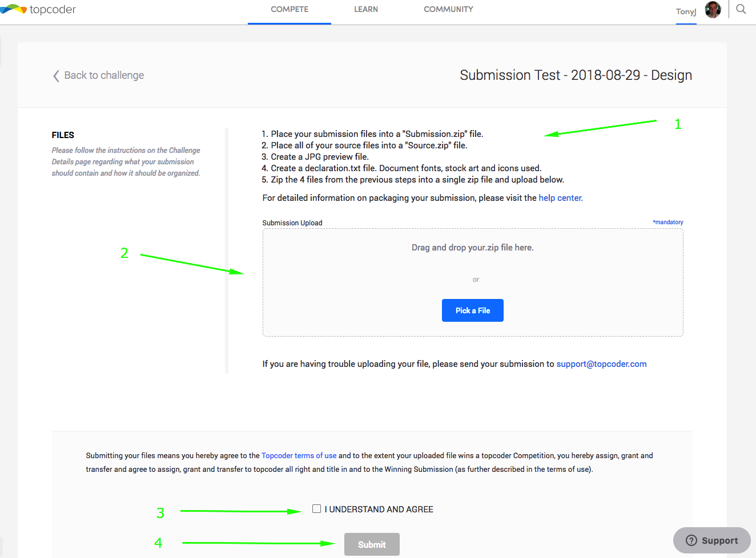The height and width of the screenshot is (558, 756).
Task: Click the drag and drop upload area
Action: click(x=473, y=282)
